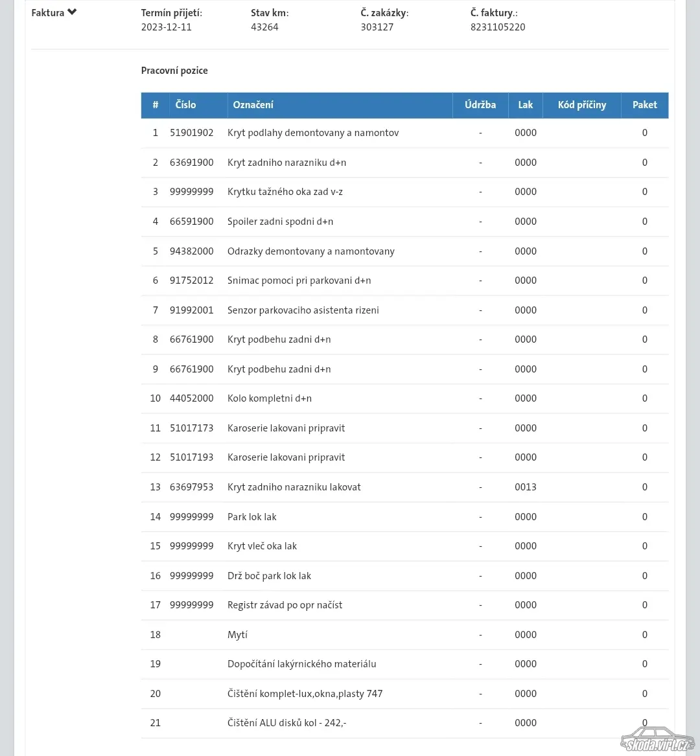
Task: Collapse the Faktura section chevron
Action: click(x=72, y=12)
